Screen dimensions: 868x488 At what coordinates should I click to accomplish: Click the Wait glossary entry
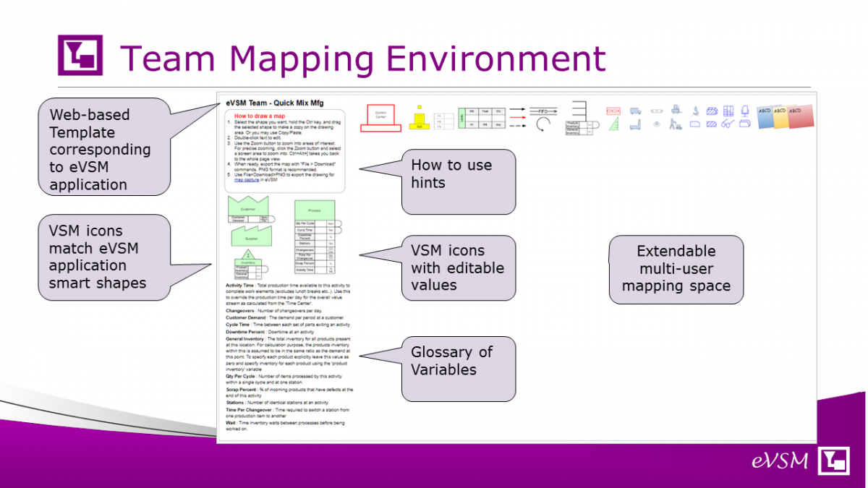[286, 425]
